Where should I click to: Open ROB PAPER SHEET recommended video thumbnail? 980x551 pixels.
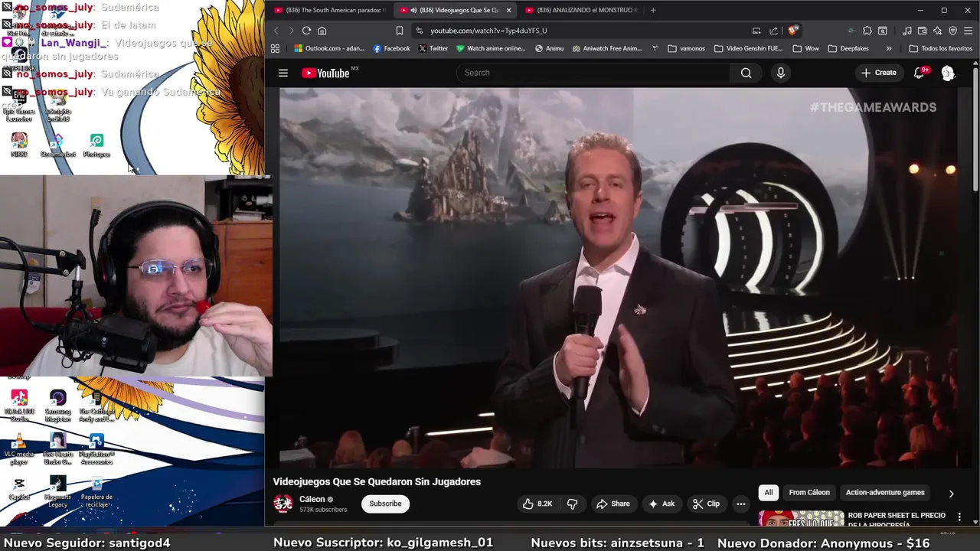pyautogui.click(x=801, y=519)
